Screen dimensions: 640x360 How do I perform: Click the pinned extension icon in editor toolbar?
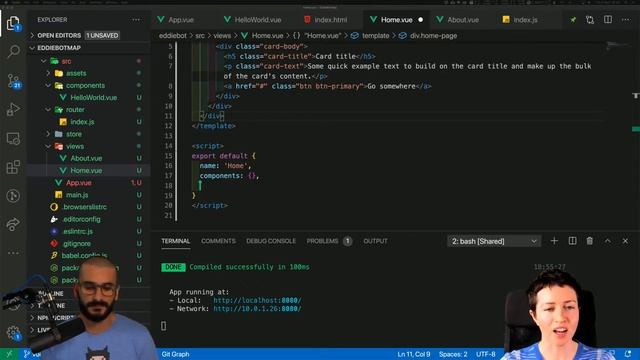[573, 20]
